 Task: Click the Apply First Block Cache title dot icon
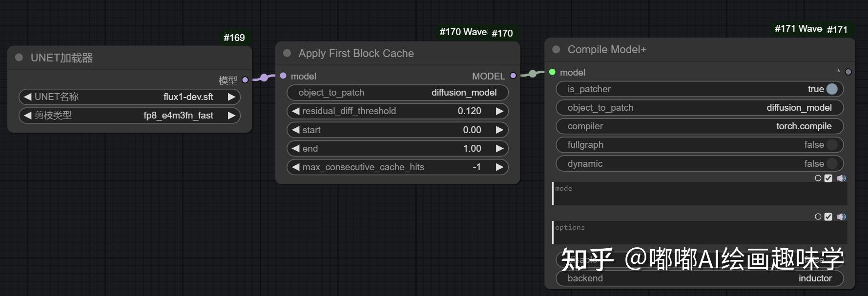tap(288, 53)
